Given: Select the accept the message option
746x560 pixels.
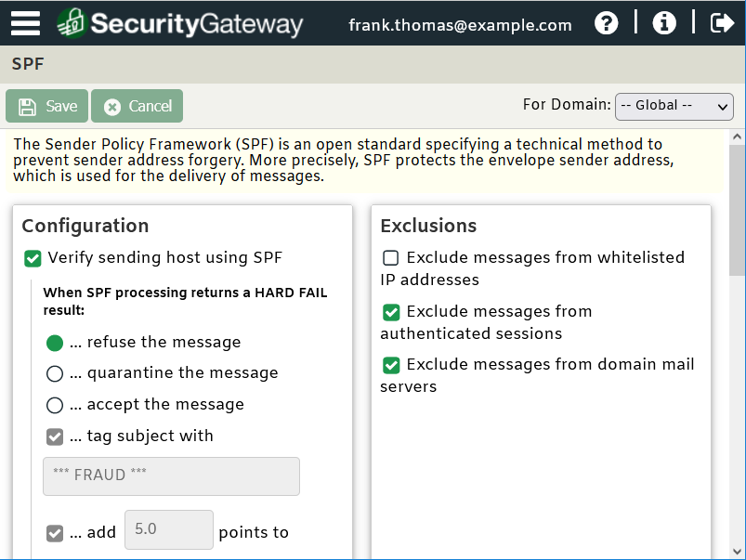Looking at the screenshot, I should pos(55,404).
